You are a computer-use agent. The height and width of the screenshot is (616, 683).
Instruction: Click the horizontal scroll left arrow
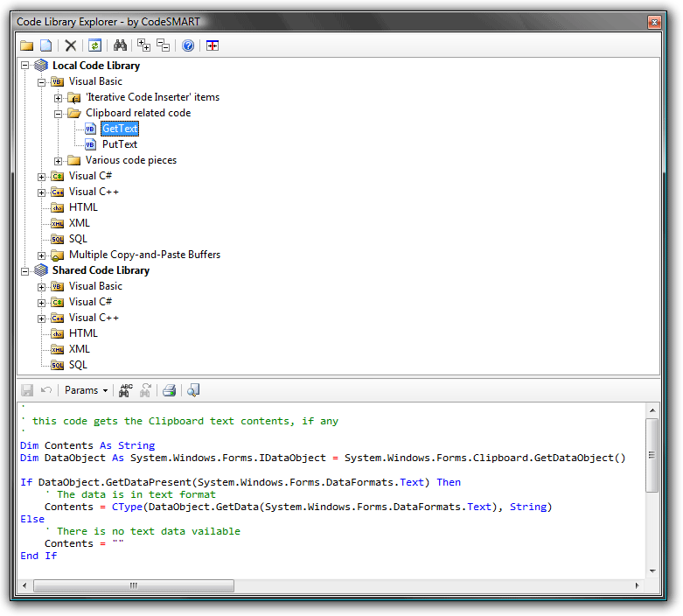(24, 585)
